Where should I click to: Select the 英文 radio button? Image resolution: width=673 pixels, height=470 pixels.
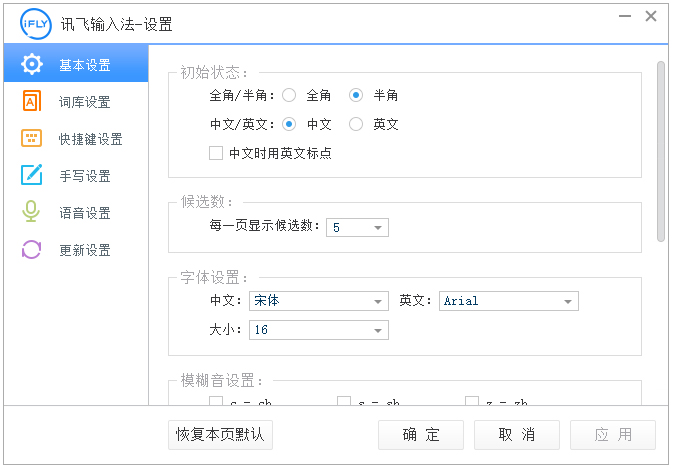[356, 125]
